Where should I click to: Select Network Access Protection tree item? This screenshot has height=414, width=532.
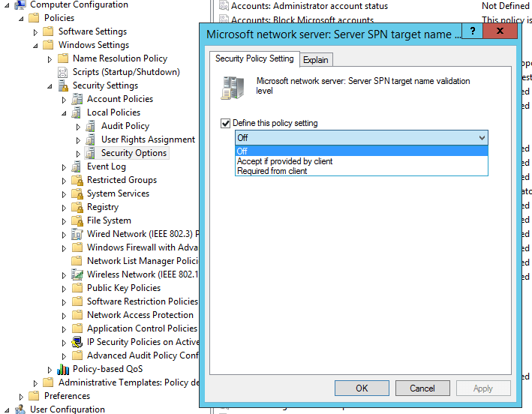pos(140,315)
